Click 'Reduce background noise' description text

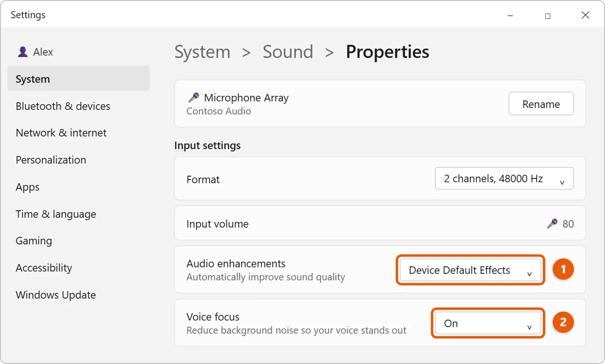[296, 330]
